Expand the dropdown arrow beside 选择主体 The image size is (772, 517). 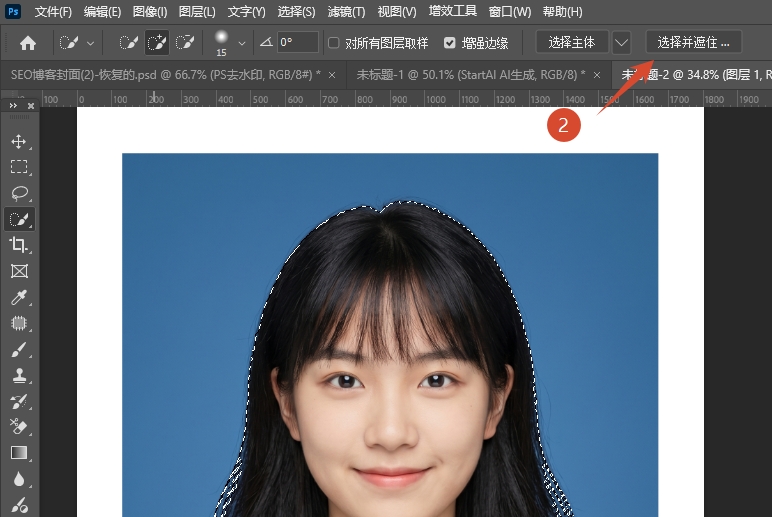coord(622,43)
